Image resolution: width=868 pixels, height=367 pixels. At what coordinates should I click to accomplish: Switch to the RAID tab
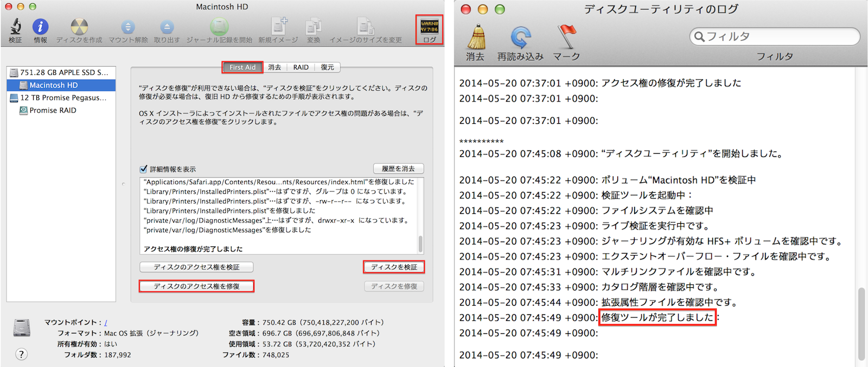(301, 67)
